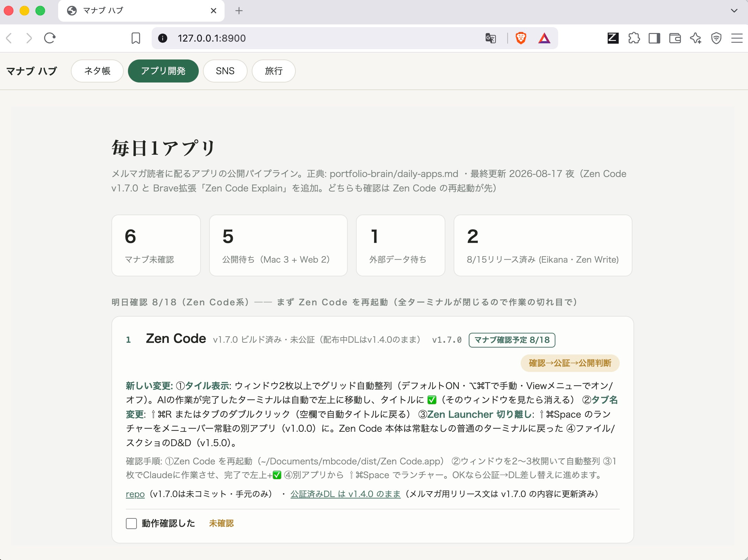
Task: Click the マナブ確認予定 8/18 badge
Action: tap(512, 340)
